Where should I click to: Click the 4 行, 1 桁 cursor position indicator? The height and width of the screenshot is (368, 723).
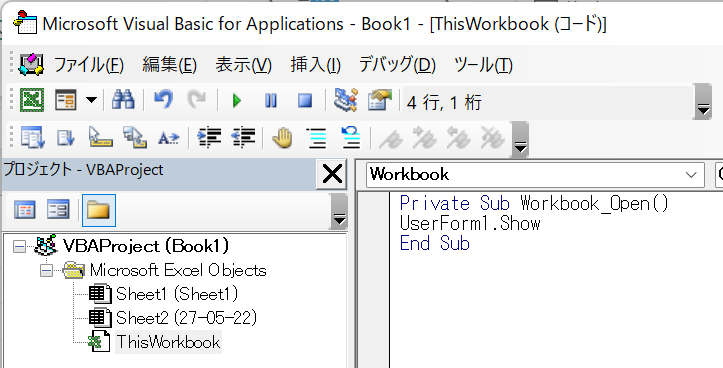pos(444,102)
